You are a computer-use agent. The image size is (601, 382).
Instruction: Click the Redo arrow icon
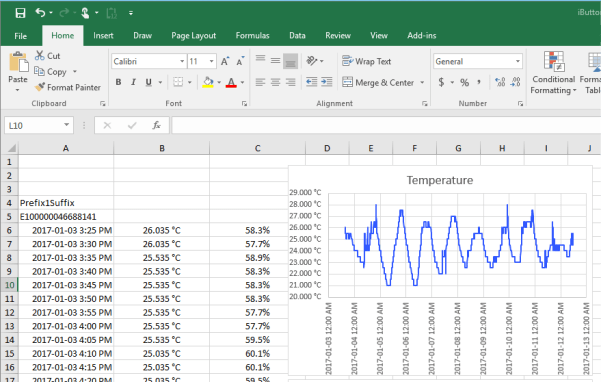64,13
